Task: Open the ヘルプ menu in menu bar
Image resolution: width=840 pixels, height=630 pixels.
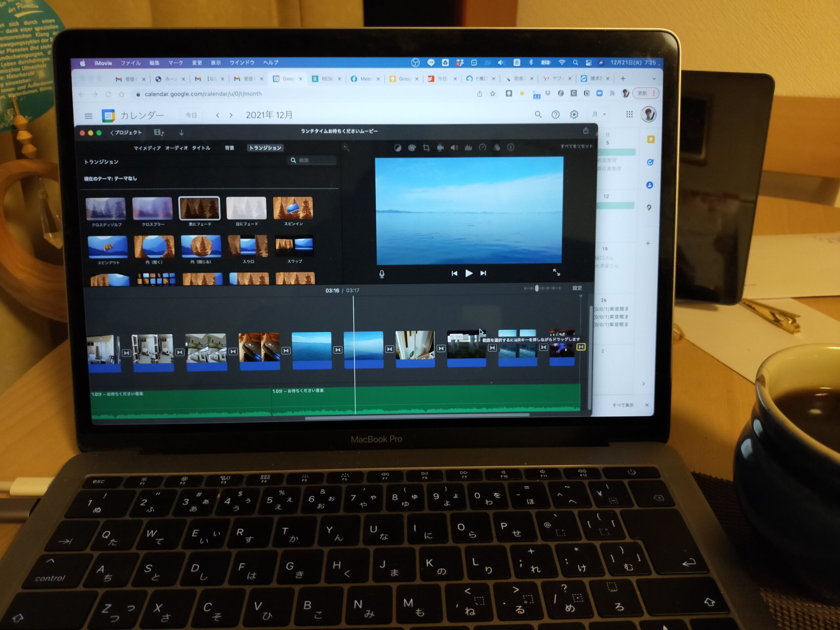Action: click(271, 63)
